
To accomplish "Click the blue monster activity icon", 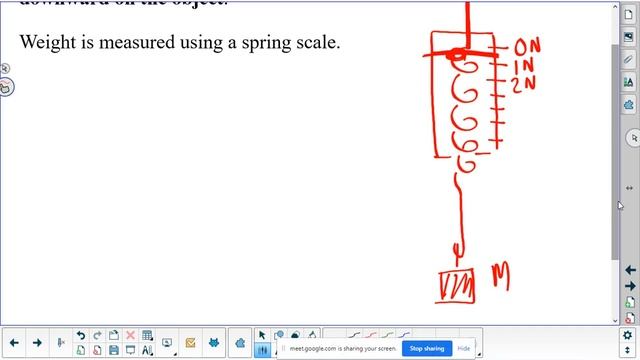I will pyautogui.click(x=213, y=343).
